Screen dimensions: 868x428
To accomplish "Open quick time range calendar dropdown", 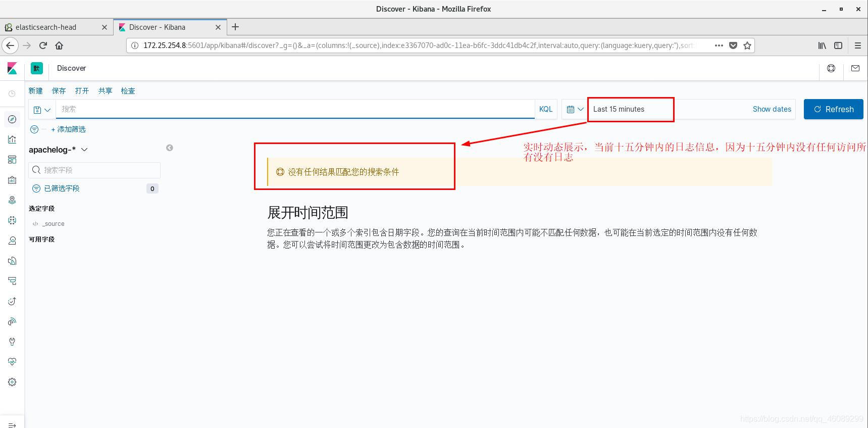I will 575,109.
